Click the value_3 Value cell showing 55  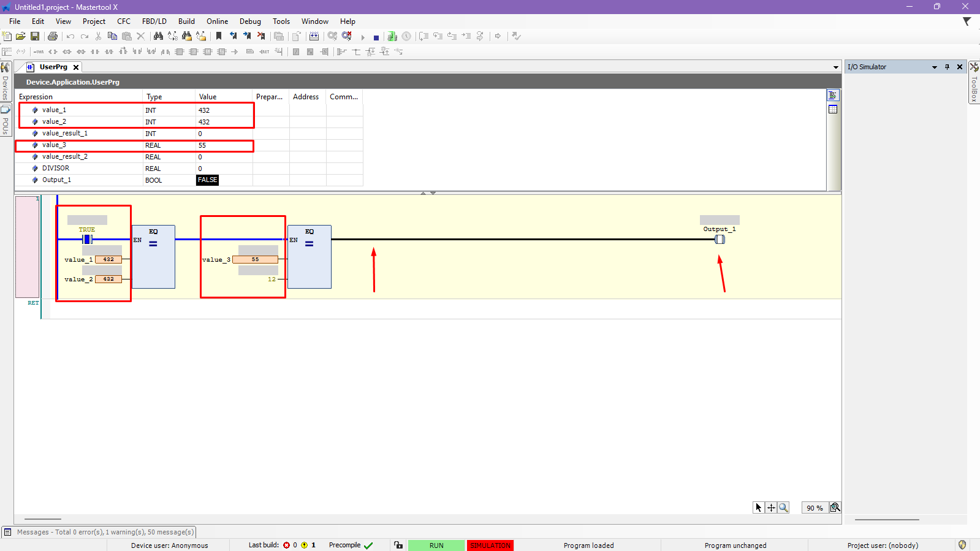coord(224,145)
